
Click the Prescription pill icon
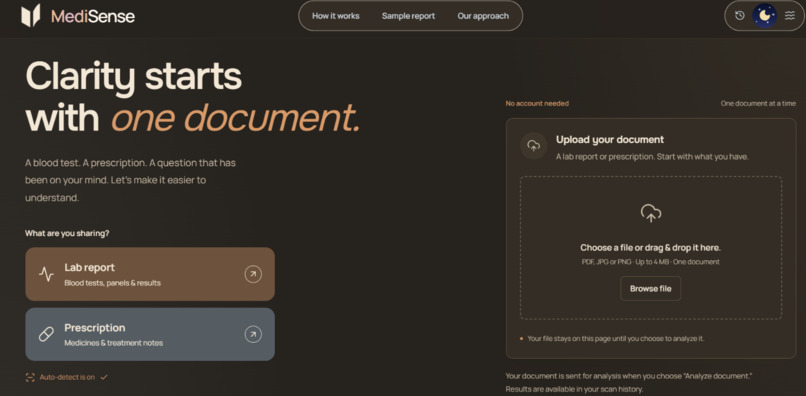tap(46, 334)
